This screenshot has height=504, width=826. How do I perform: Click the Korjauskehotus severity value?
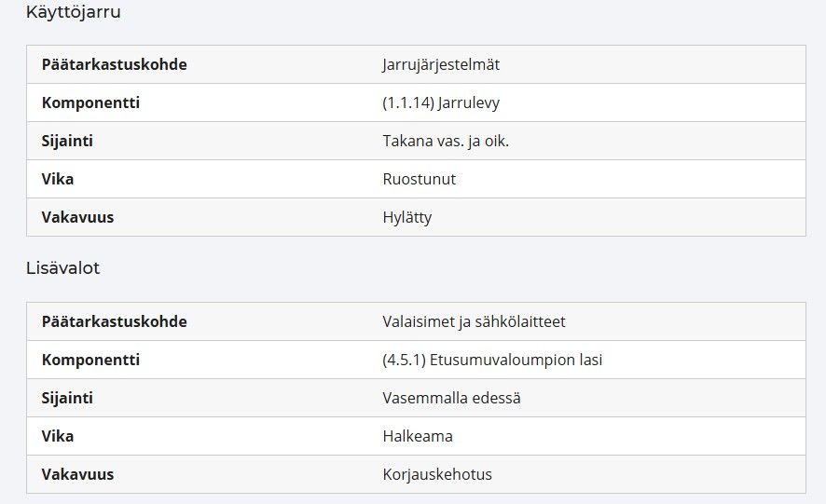pos(437,474)
